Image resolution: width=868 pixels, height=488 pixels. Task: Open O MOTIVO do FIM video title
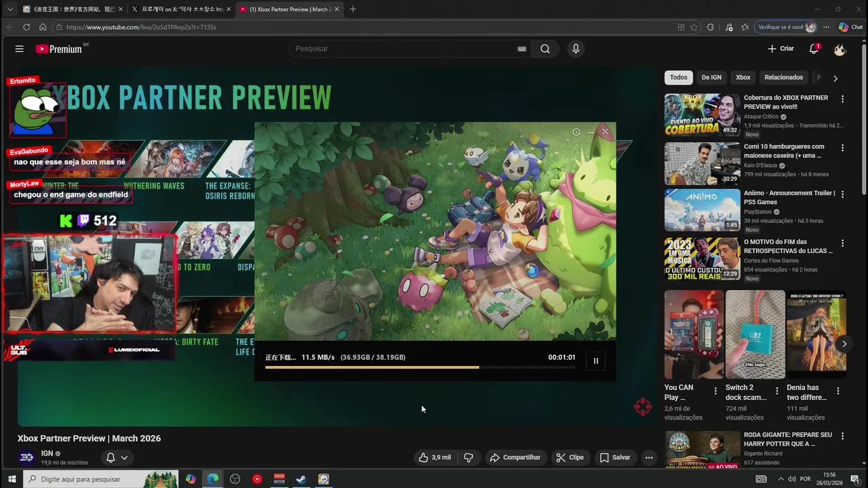[x=788, y=246]
